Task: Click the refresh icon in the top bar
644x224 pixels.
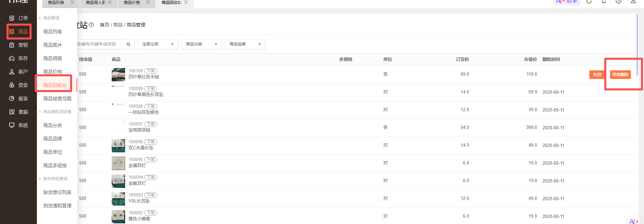Action: coord(589,1)
